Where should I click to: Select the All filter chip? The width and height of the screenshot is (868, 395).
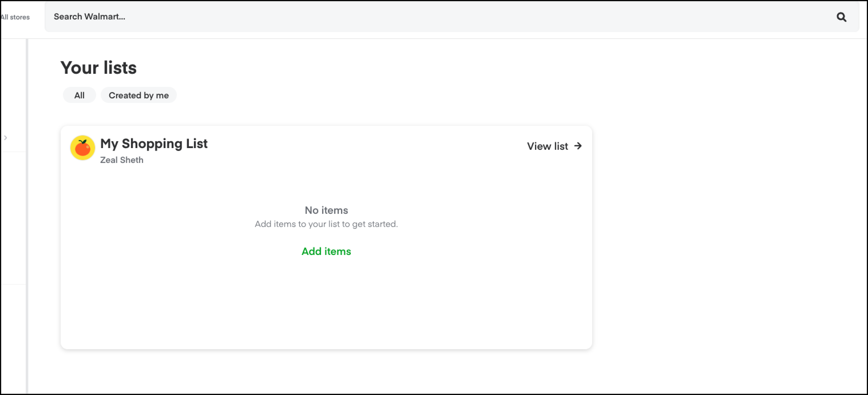[79, 95]
